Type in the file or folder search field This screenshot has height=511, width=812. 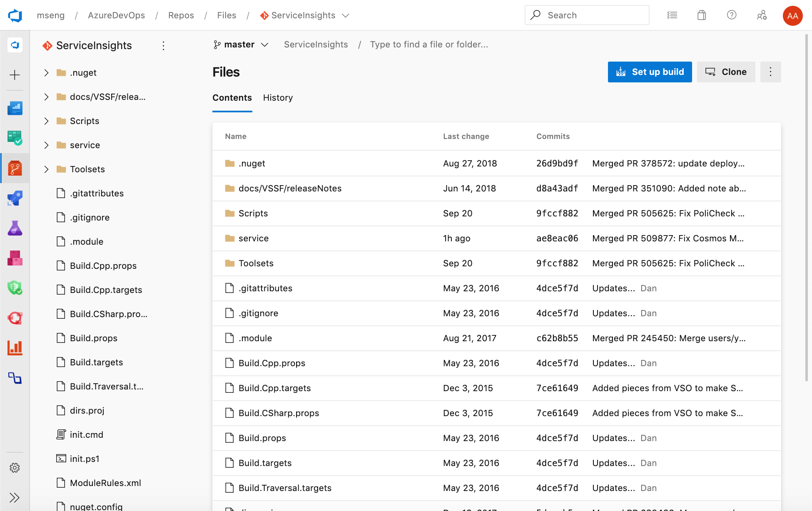coord(428,44)
